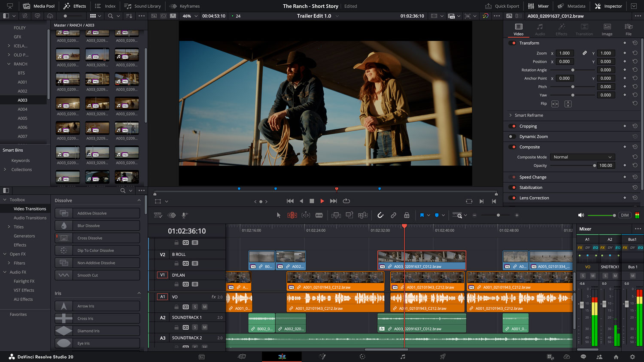Open the Sound Library panel
644x362 pixels.
tap(143, 6)
